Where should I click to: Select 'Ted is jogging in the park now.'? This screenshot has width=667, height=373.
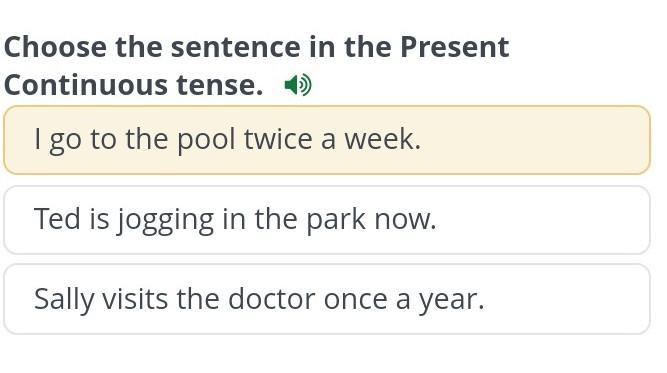point(327,220)
